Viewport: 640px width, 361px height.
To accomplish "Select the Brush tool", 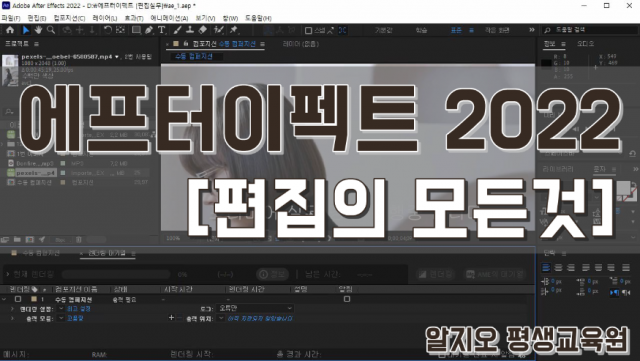I will tap(178, 30).
